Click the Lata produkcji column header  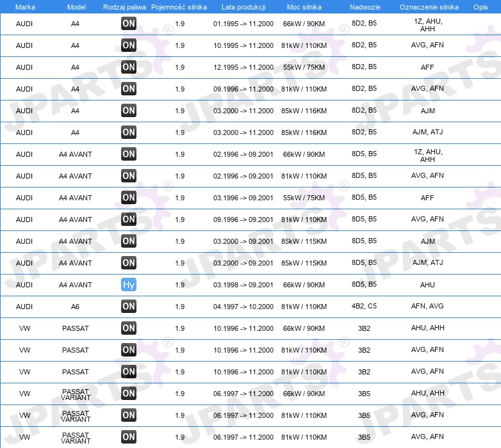click(x=243, y=7)
